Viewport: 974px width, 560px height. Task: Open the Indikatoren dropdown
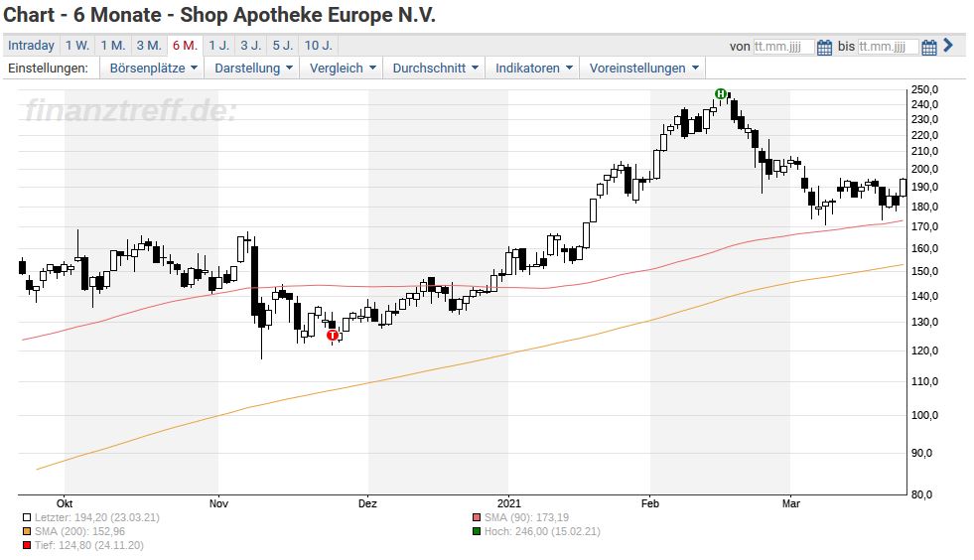point(533,68)
